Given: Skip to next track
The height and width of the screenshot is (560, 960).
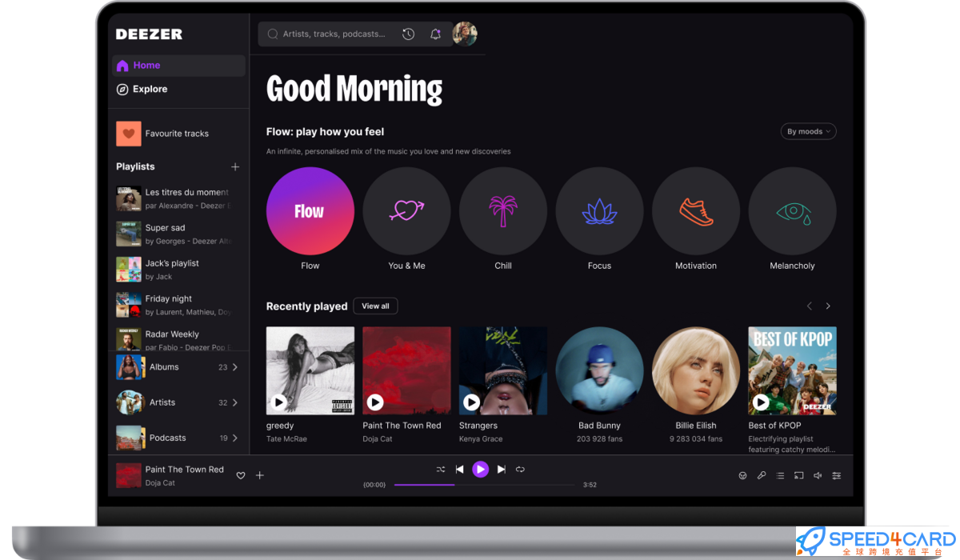Looking at the screenshot, I should pos(502,470).
